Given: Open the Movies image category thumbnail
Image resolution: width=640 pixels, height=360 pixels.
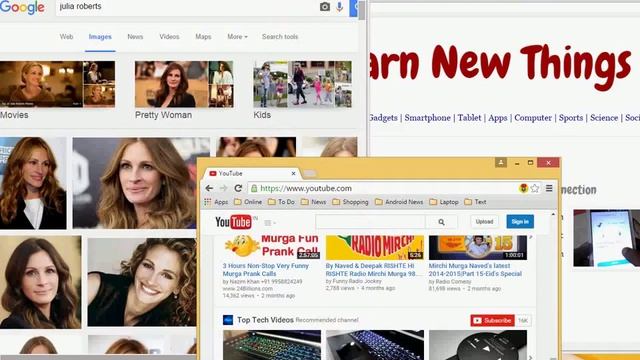Looking at the screenshot, I should point(58,84).
